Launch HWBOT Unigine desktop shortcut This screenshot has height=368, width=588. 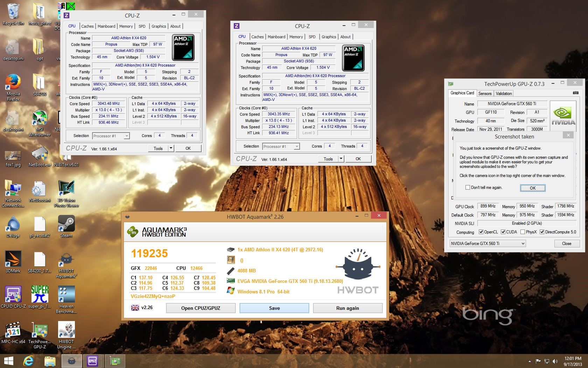pyautogui.click(x=66, y=335)
